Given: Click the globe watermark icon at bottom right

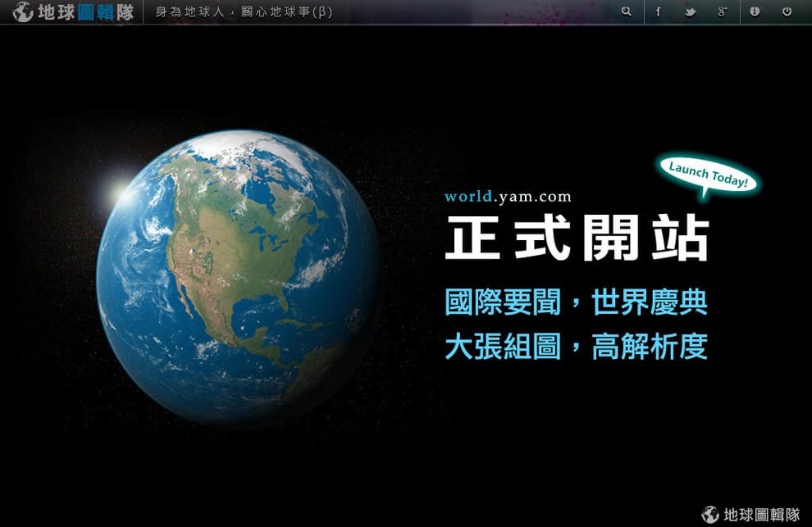Looking at the screenshot, I should [710, 514].
